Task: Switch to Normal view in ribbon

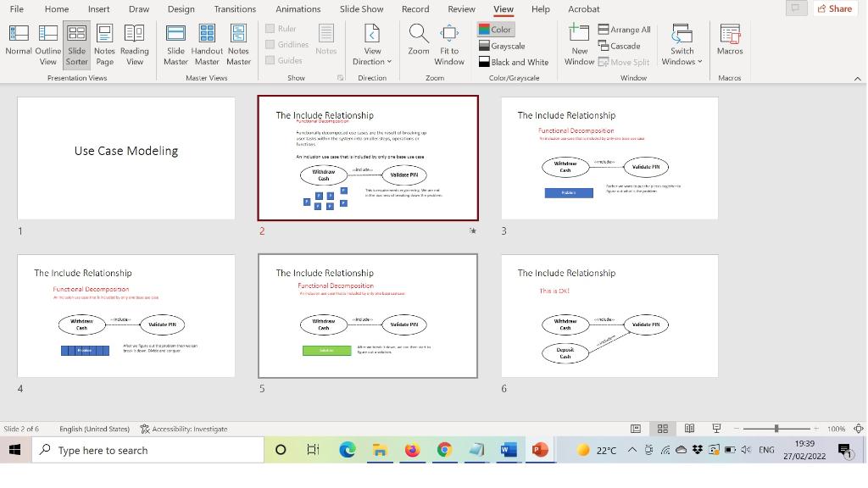Action: pyautogui.click(x=19, y=40)
